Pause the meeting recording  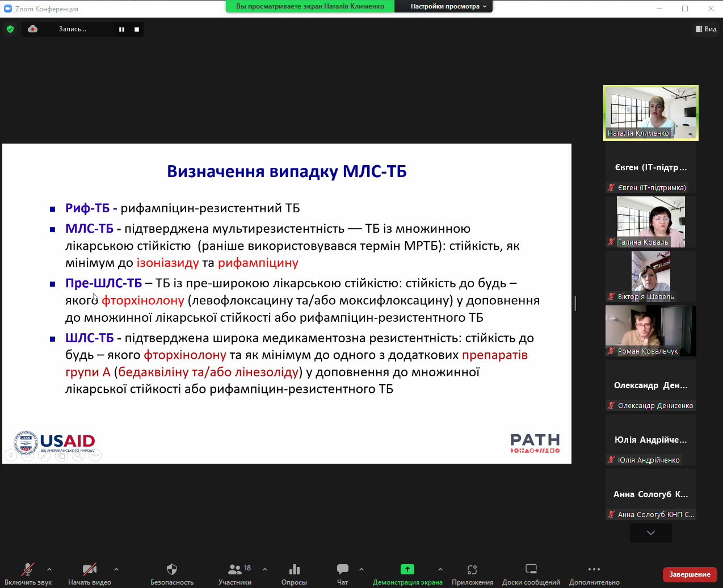coord(121,30)
